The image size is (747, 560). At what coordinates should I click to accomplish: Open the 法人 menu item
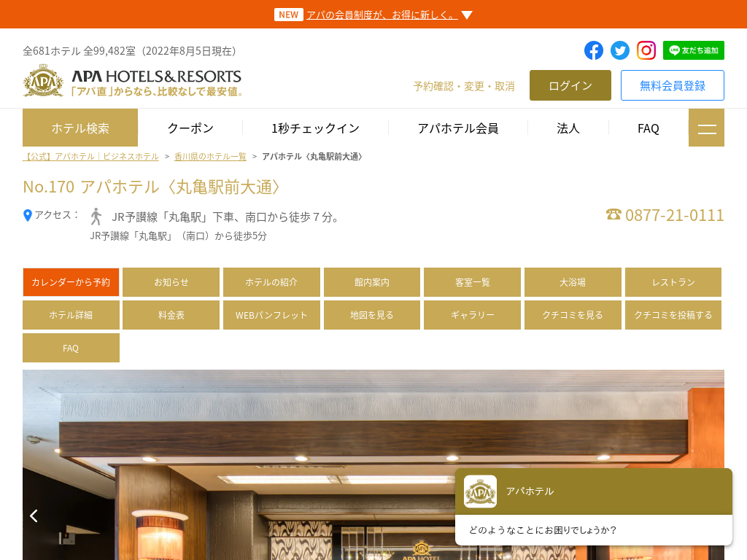click(568, 128)
